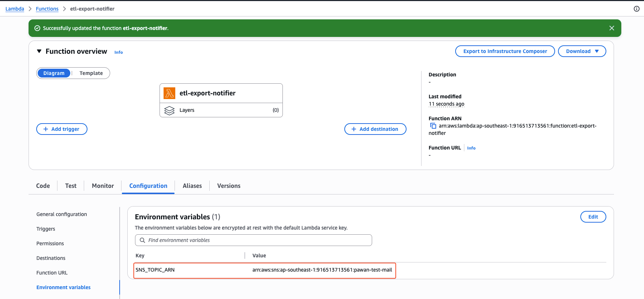Click the '11 seconds ago' last modified text
Screen dimensions: 644x299
tap(446, 104)
